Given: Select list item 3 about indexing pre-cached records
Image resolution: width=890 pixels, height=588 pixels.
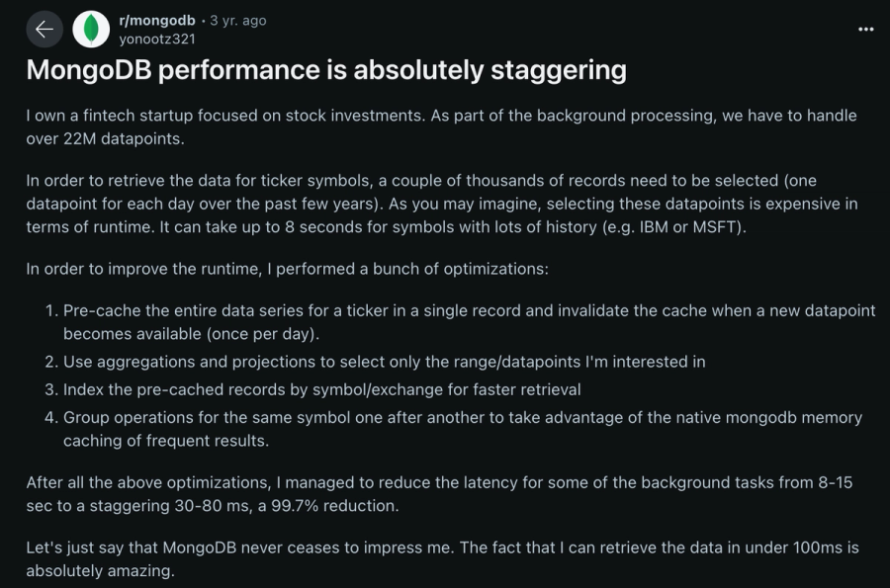Looking at the screenshot, I should click(x=321, y=389).
